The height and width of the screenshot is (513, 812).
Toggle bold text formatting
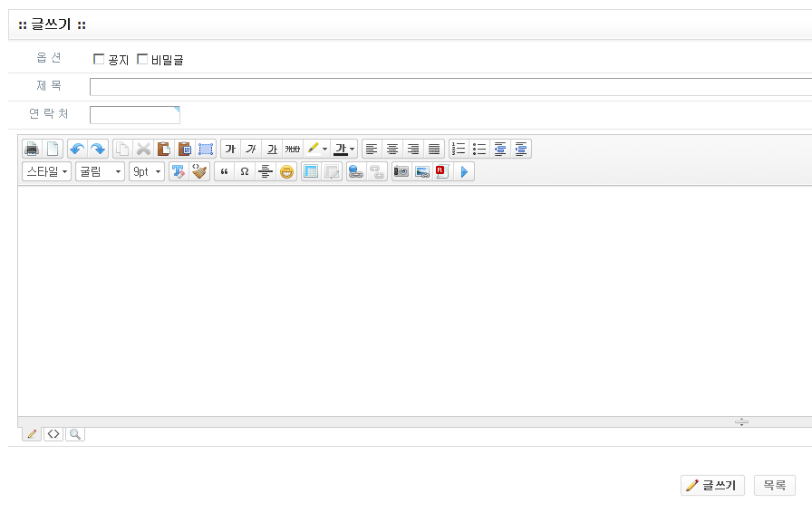click(230, 149)
